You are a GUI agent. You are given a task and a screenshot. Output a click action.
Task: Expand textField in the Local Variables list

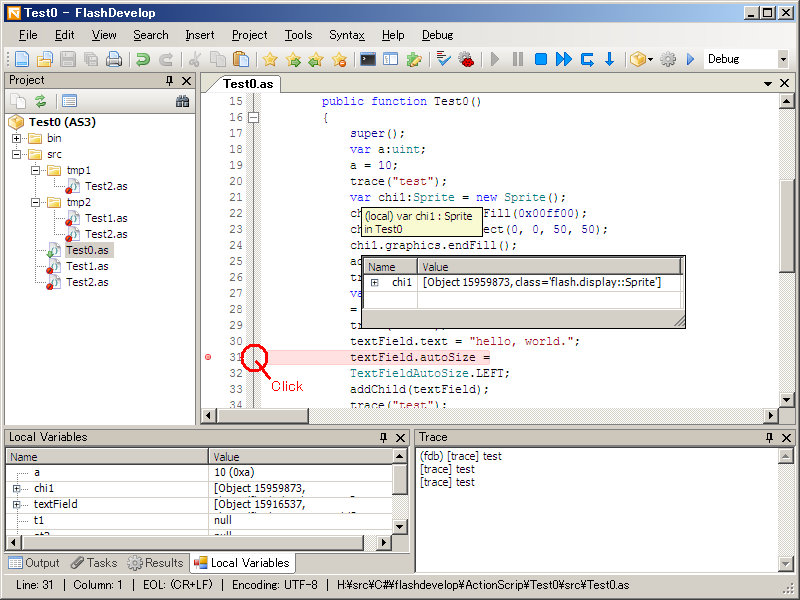(x=16, y=505)
